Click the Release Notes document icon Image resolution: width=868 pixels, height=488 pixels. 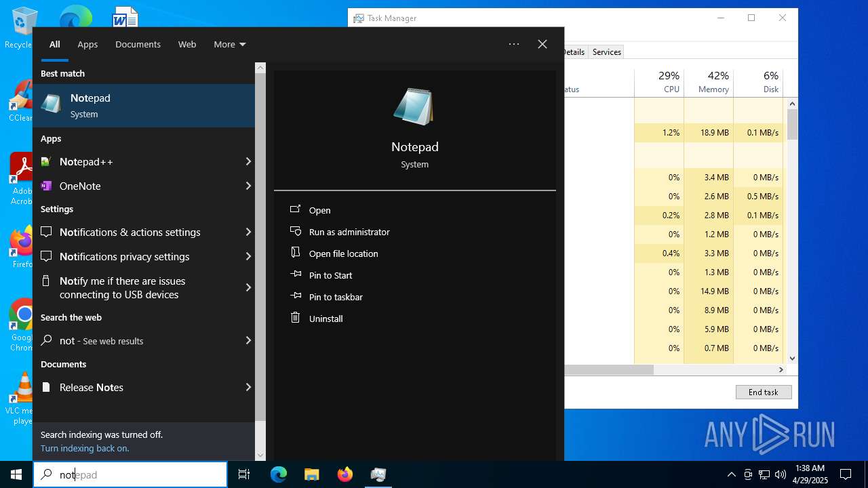tap(46, 387)
